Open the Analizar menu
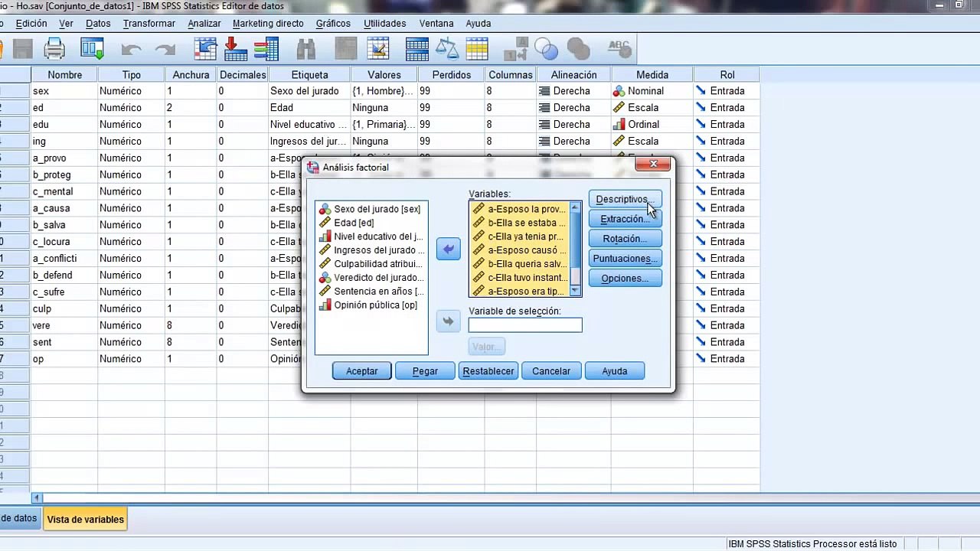The width and height of the screenshot is (980, 551). point(204,23)
